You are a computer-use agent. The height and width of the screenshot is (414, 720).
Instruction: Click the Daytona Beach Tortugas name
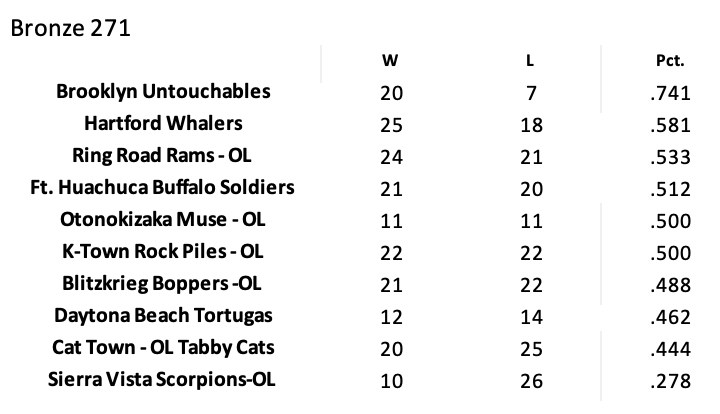[163, 315]
